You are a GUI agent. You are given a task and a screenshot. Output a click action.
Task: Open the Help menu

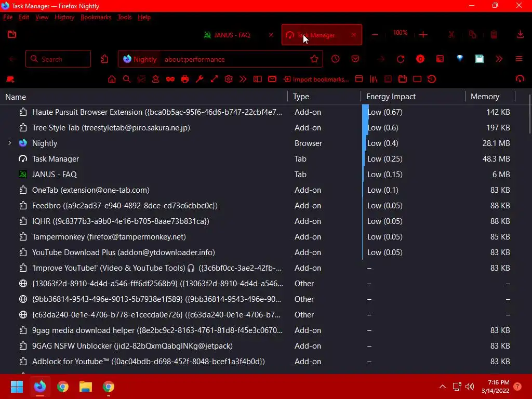[x=144, y=17]
